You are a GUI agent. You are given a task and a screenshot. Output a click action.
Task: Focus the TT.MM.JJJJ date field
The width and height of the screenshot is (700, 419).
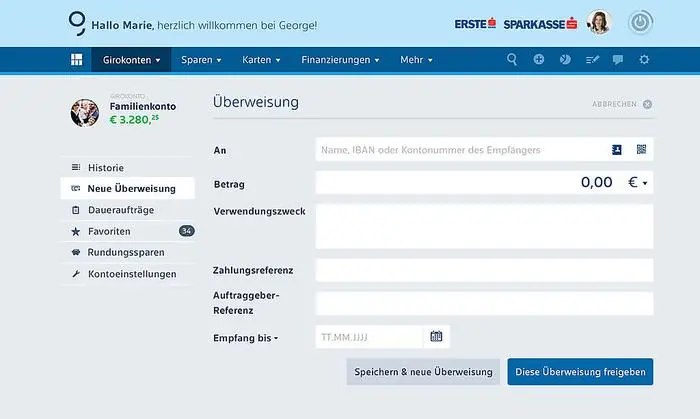pos(369,337)
